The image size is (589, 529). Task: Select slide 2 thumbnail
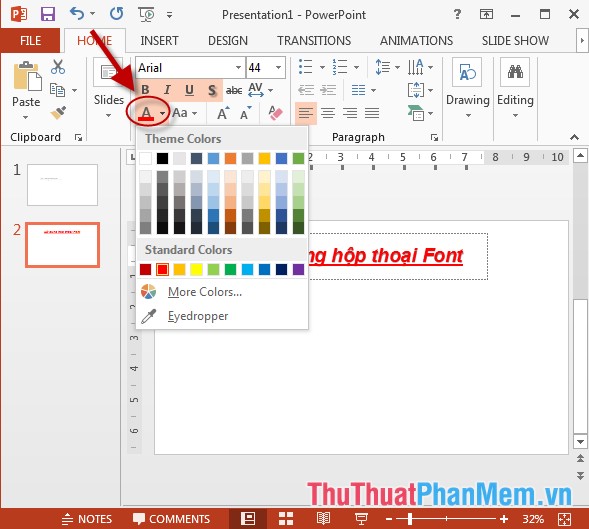point(62,245)
